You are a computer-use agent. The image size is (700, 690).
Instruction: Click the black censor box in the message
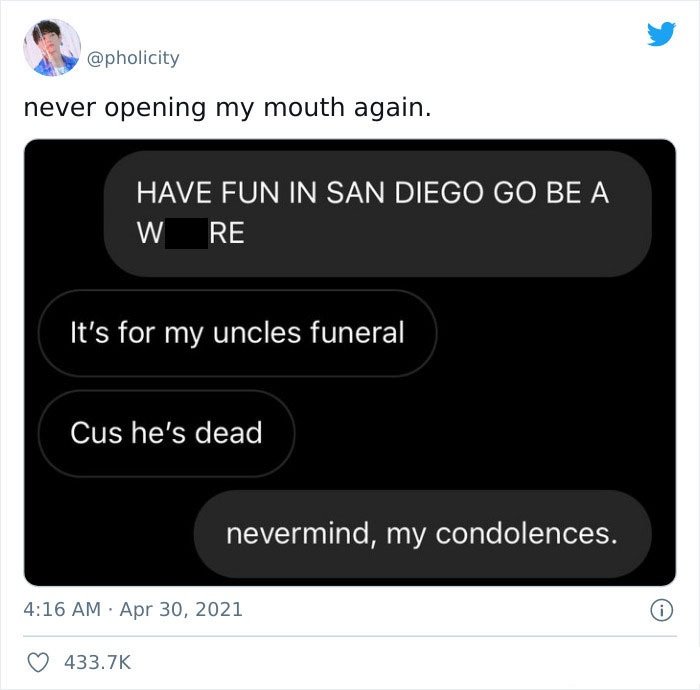coord(186,233)
